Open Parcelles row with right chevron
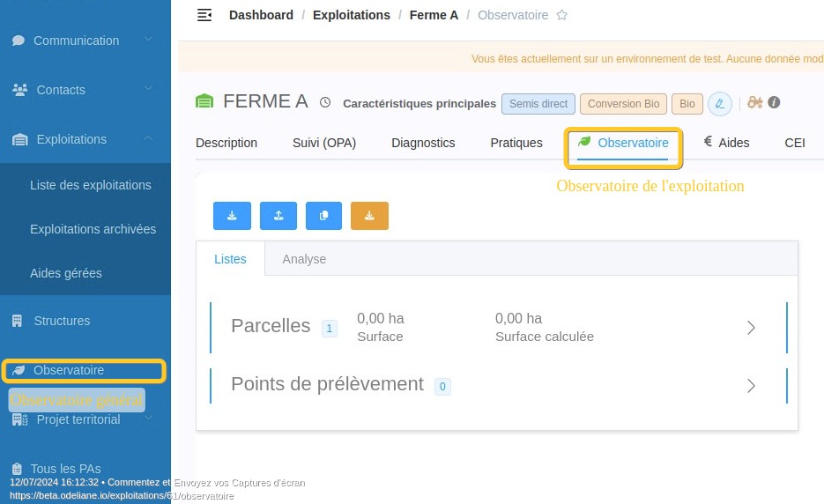Image resolution: width=824 pixels, height=504 pixels. [751, 328]
